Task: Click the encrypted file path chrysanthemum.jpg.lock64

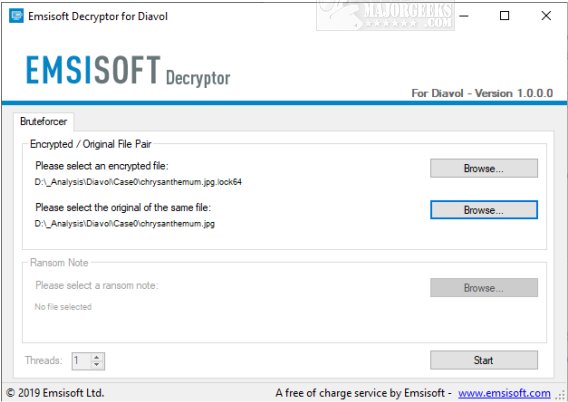Action: [138, 182]
